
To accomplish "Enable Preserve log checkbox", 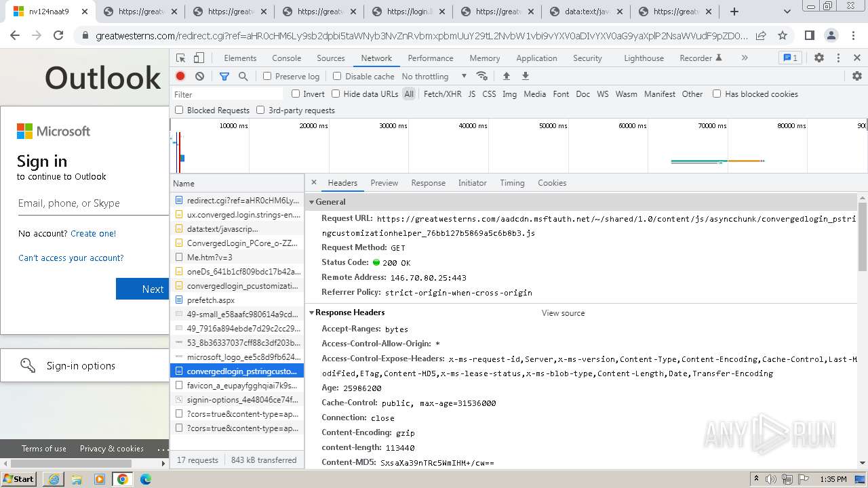I will (267, 77).
